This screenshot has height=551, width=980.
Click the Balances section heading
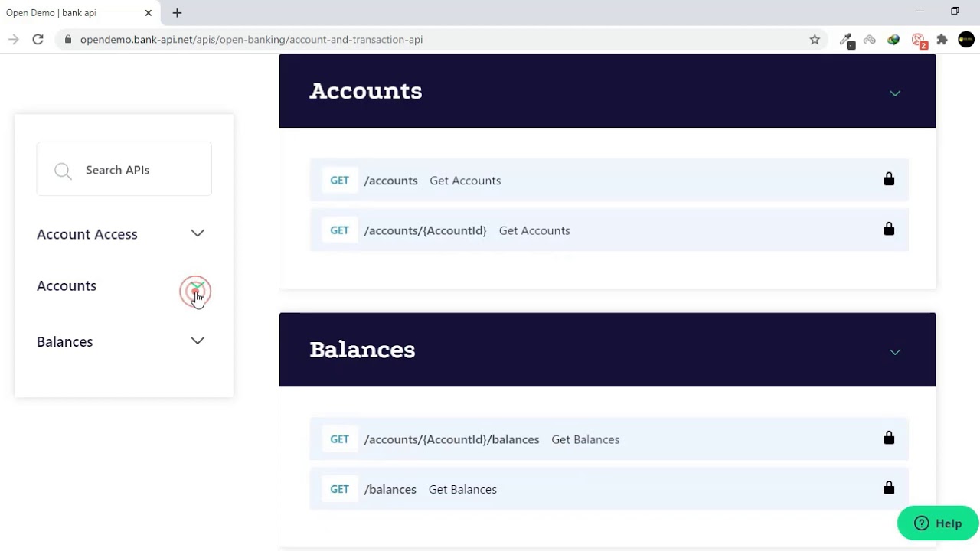click(362, 350)
